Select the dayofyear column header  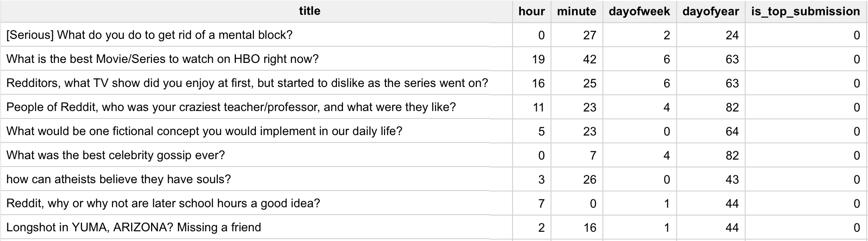click(x=710, y=12)
